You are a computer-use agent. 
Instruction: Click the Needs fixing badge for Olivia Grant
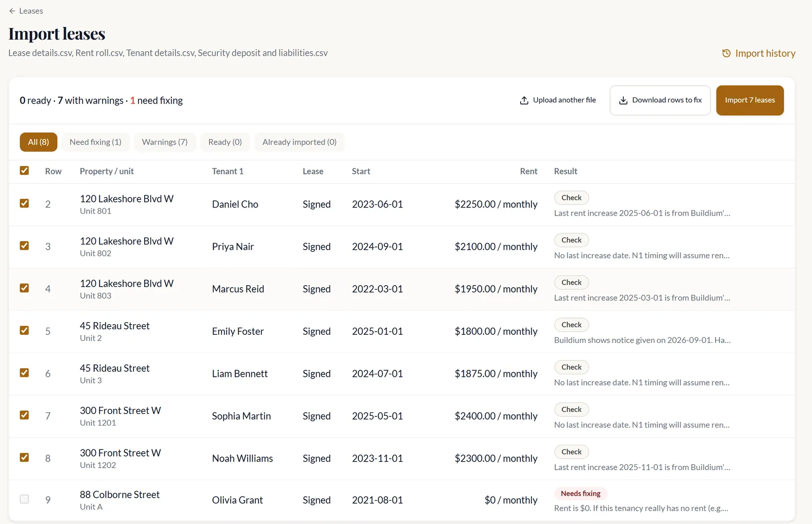(x=581, y=494)
